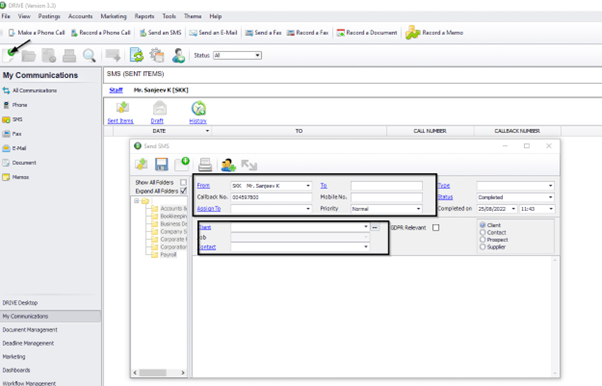The width and height of the screenshot is (602, 386).
Task: Click Make a Phone Call
Action: 36,33
